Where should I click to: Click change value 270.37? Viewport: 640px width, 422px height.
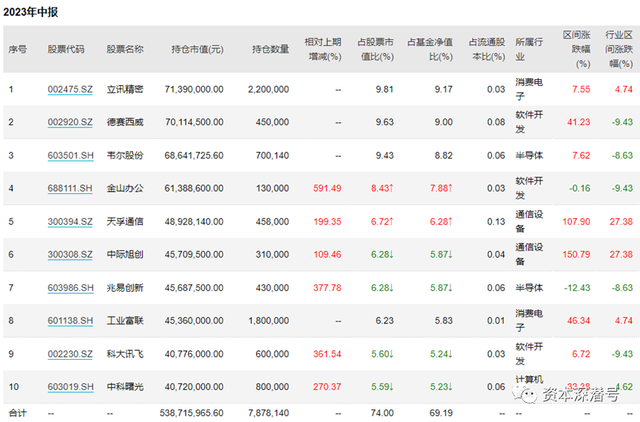coord(327,386)
